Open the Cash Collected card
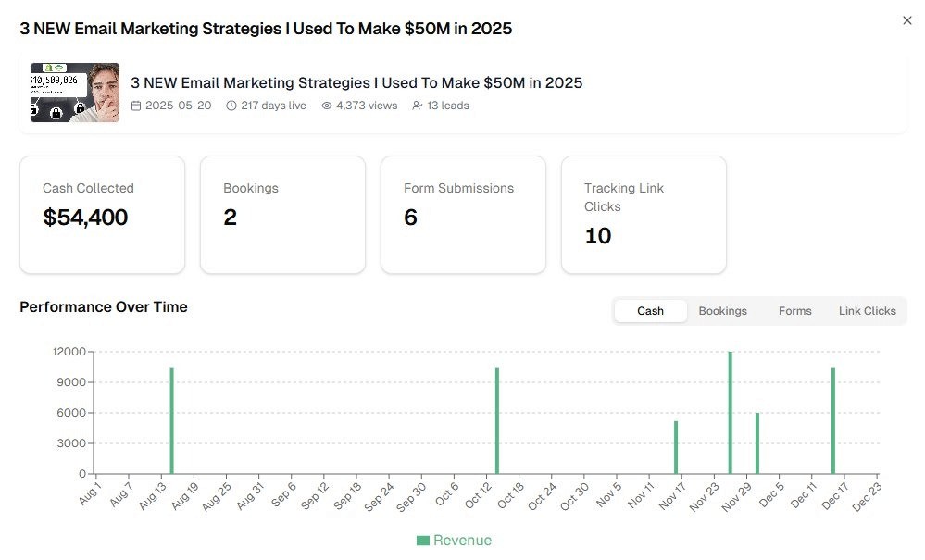 tap(102, 215)
